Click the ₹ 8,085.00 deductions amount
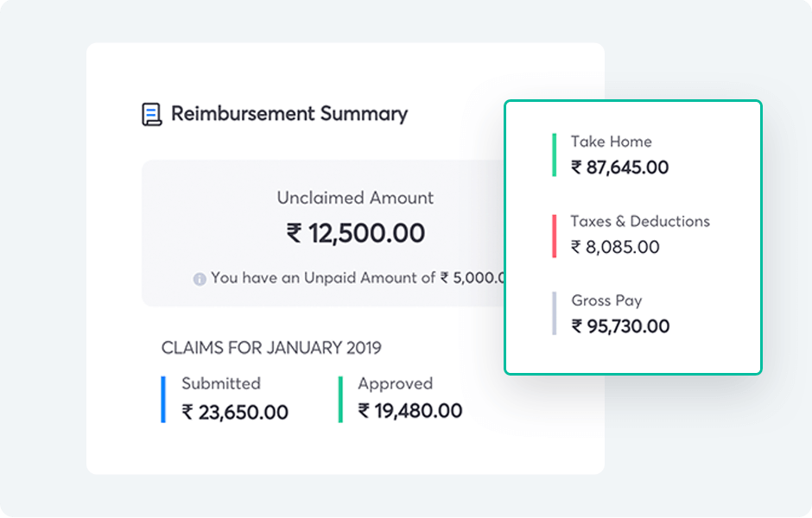 615,247
